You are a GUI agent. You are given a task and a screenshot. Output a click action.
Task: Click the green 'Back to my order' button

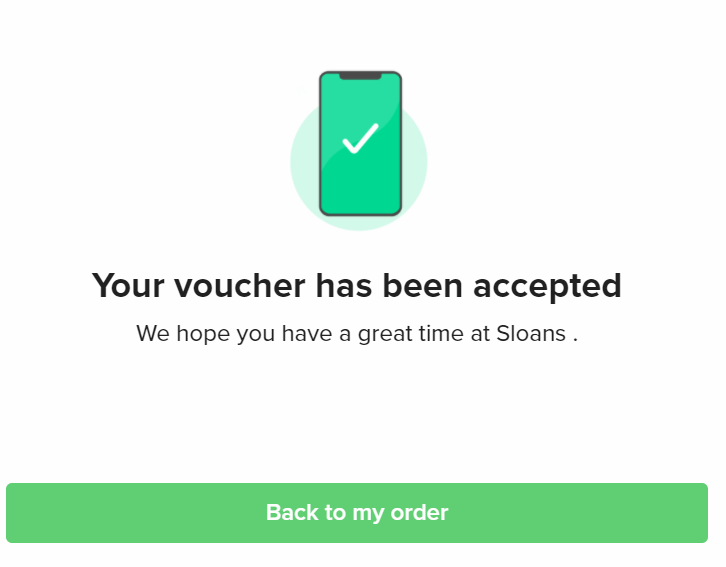pyautogui.click(x=357, y=512)
